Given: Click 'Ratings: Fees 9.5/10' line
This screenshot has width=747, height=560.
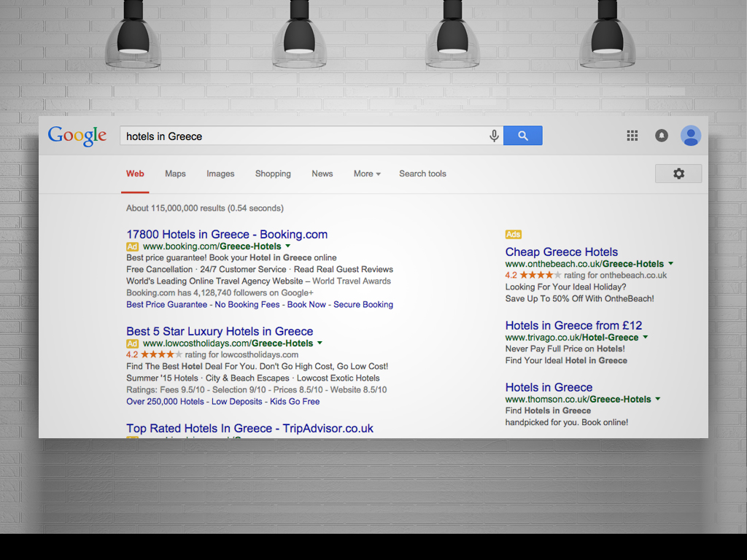Looking at the screenshot, I should 256,390.
